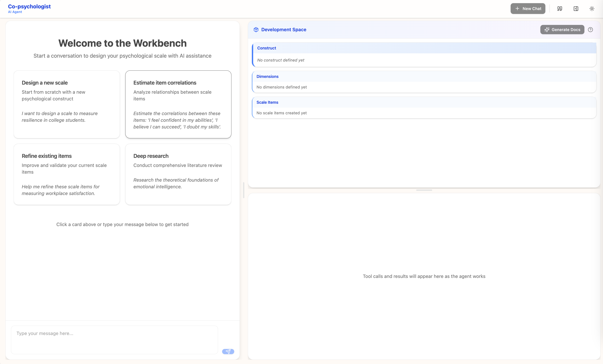This screenshot has width=603, height=364.
Task: Click the Development Space cube icon
Action: click(x=256, y=29)
